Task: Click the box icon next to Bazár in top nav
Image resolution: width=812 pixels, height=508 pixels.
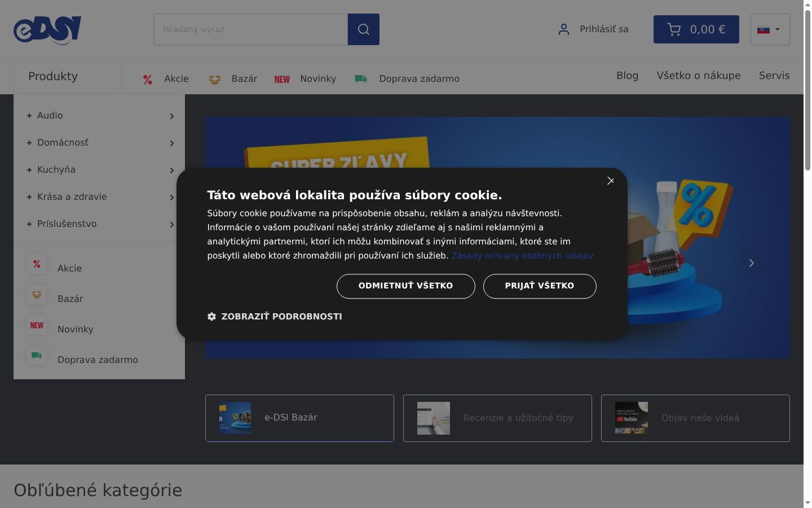Action: pos(214,80)
